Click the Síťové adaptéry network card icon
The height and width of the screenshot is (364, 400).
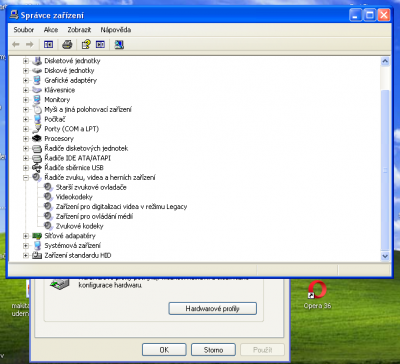pyautogui.click(x=37, y=236)
